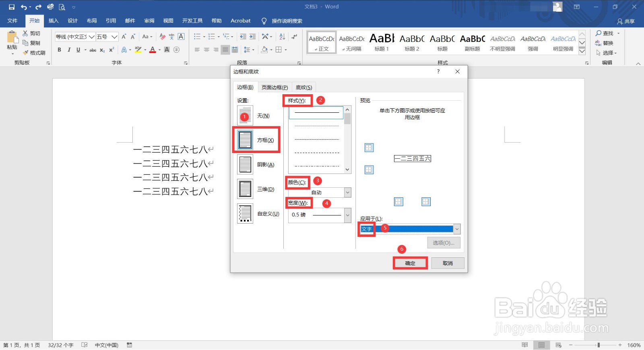
Task: Toggle Bold formatting
Action: (x=59, y=50)
